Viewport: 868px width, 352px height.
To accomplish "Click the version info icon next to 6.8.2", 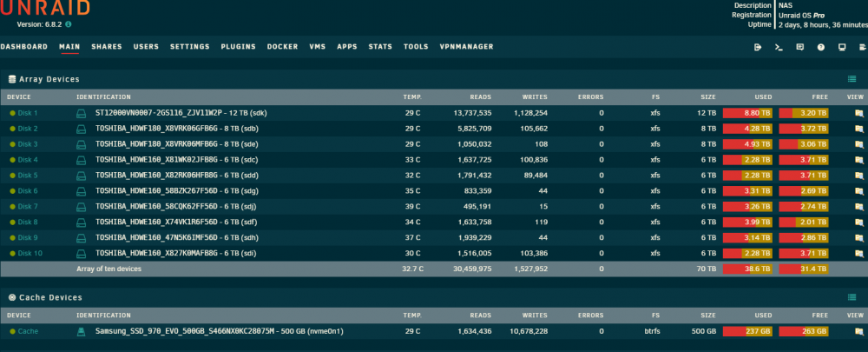I will (68, 24).
